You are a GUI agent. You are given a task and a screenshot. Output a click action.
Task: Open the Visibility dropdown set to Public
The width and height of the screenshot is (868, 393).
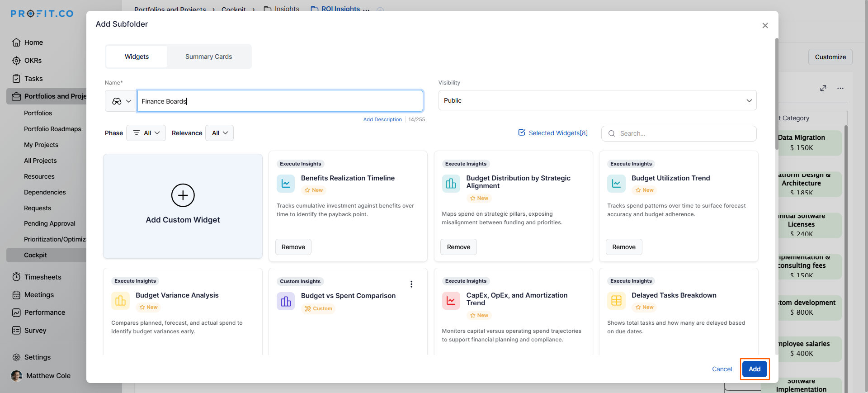coord(597,100)
